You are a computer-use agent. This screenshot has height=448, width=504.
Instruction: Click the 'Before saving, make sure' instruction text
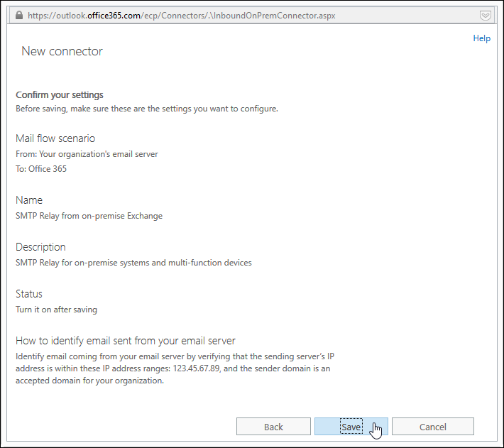147,109
